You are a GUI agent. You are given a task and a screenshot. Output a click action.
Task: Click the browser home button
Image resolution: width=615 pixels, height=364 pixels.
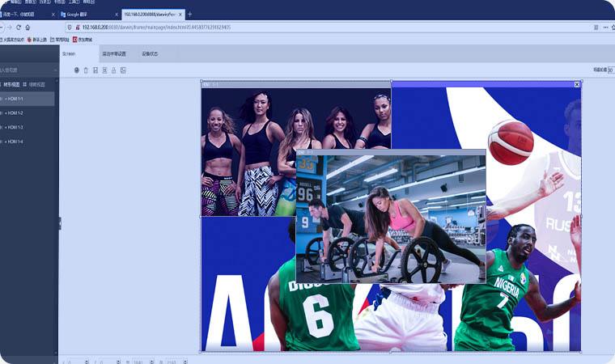click(x=28, y=28)
